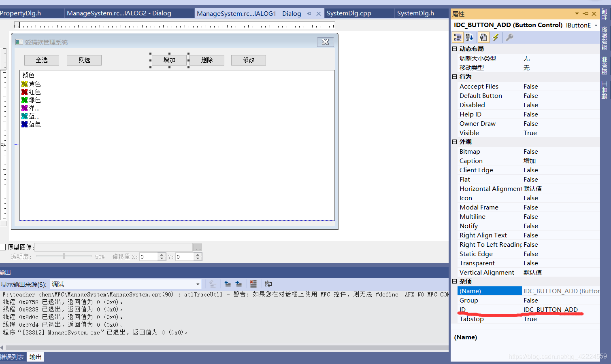The width and height of the screenshot is (611, 364).
Task: Select the 反选 button in dialog
Action: click(x=84, y=60)
